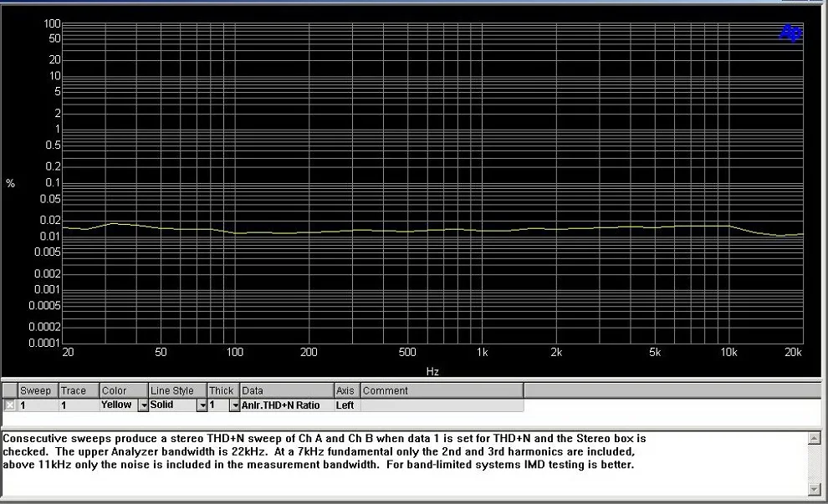Viewport: 828px width, 504px height.
Task: Click the Line Style column header
Action: point(177,390)
